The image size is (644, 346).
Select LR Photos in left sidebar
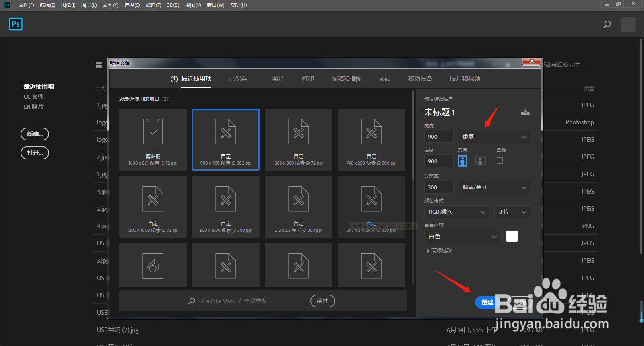[x=33, y=107]
